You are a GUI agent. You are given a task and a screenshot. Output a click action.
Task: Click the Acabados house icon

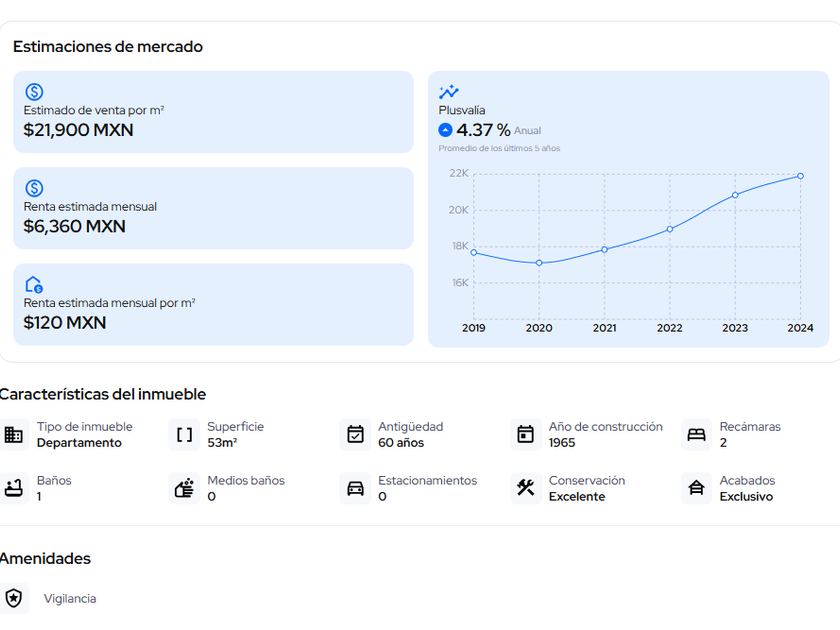click(x=697, y=489)
